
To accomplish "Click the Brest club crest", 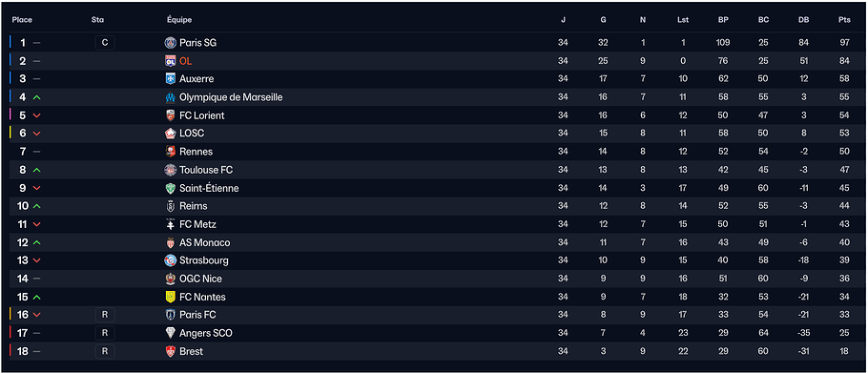I will point(171,351).
